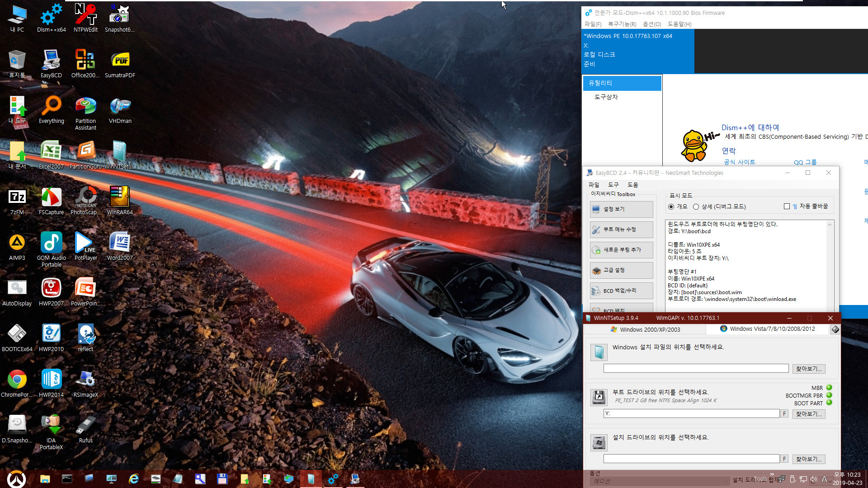Click the Overwatch-style start button
The image size is (868, 488).
[x=17, y=479]
